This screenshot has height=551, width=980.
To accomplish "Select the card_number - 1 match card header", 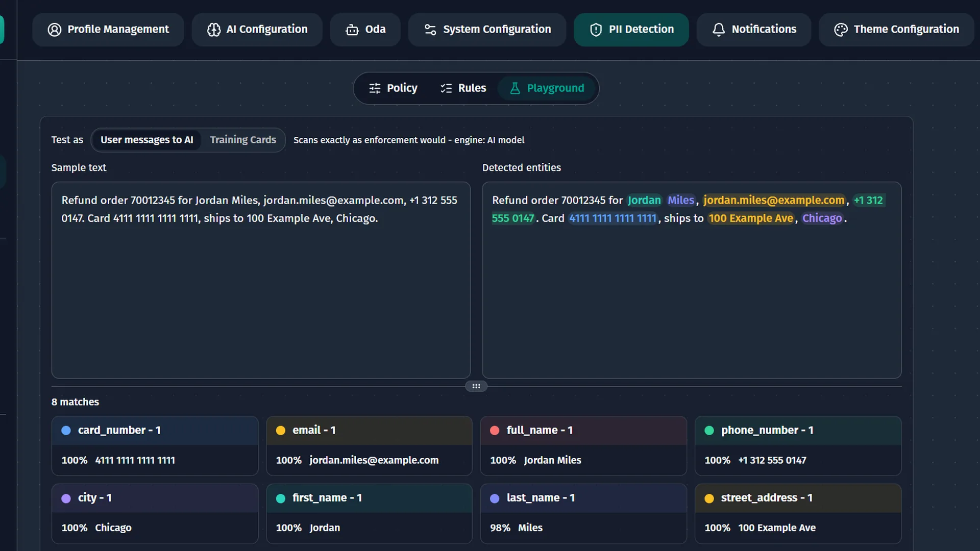I will 155,431.
